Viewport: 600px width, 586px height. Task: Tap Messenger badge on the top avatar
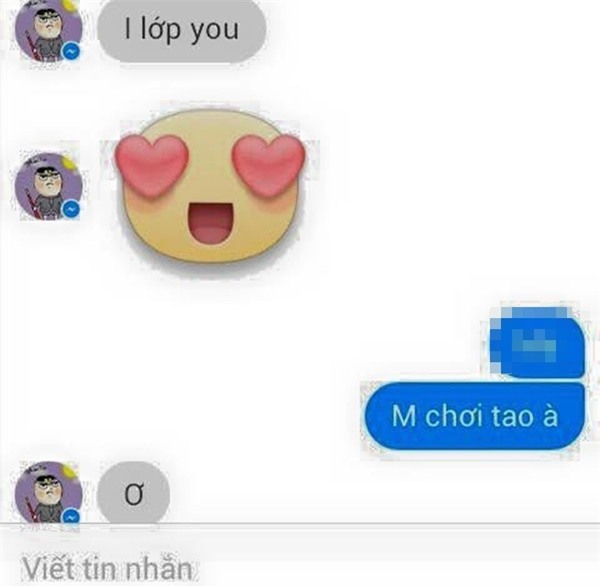pyautogui.click(x=72, y=51)
